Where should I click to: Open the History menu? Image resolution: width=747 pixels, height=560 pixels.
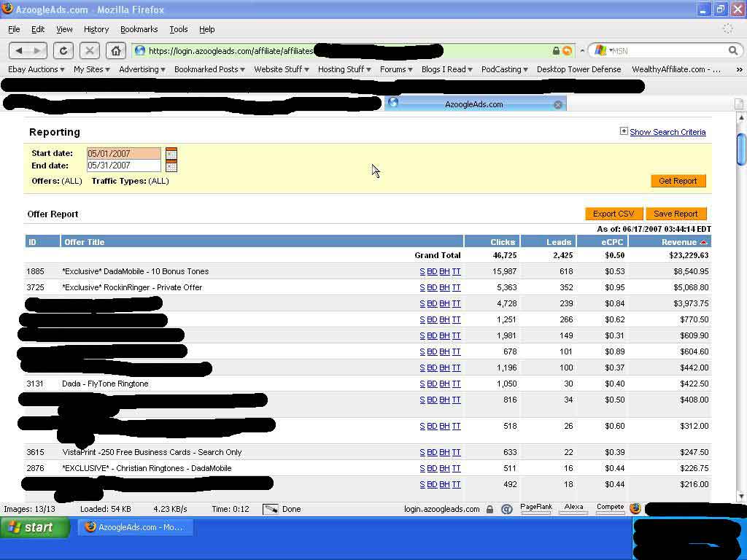[x=96, y=29]
